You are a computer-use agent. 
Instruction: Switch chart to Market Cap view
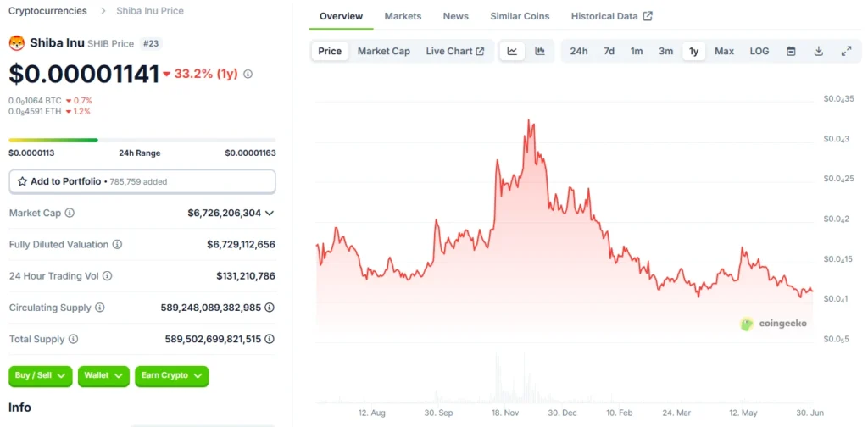pos(383,51)
